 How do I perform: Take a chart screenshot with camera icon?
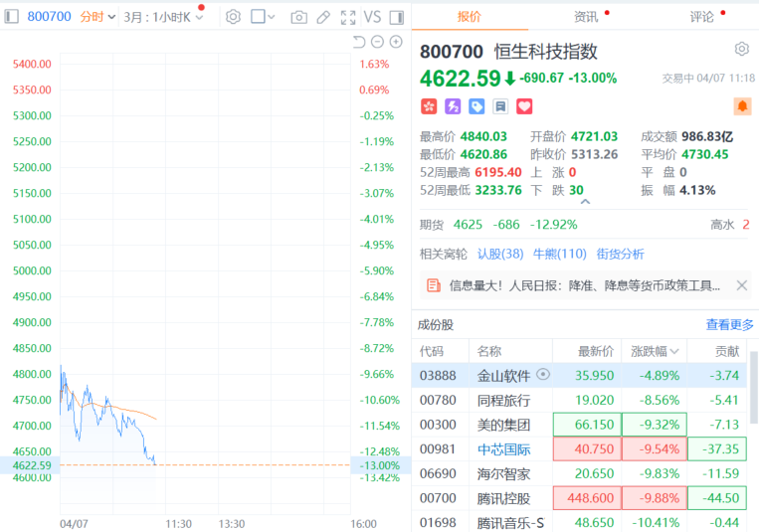(298, 17)
